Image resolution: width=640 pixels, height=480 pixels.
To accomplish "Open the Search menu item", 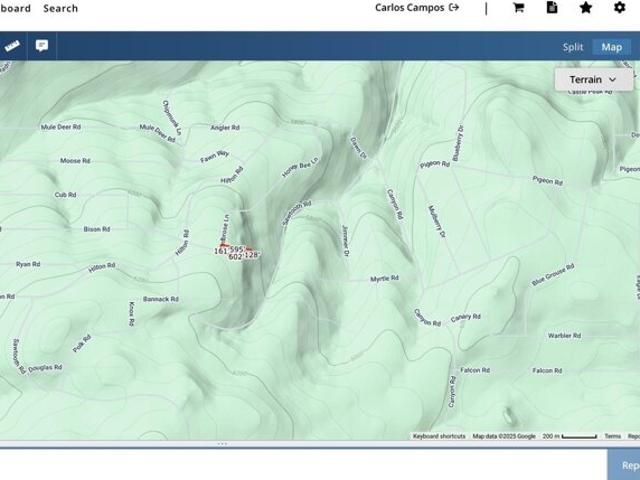I will click(x=60, y=8).
